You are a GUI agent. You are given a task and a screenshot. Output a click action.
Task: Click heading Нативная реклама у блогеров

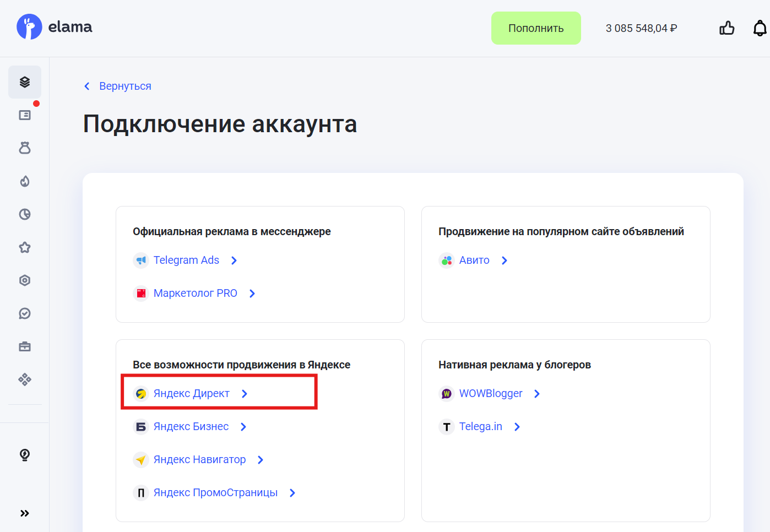514,365
